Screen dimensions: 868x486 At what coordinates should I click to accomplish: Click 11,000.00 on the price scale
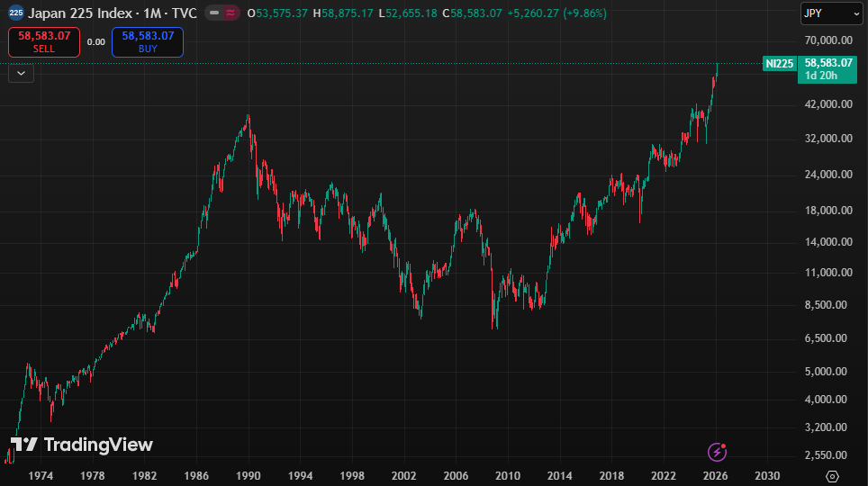point(827,272)
